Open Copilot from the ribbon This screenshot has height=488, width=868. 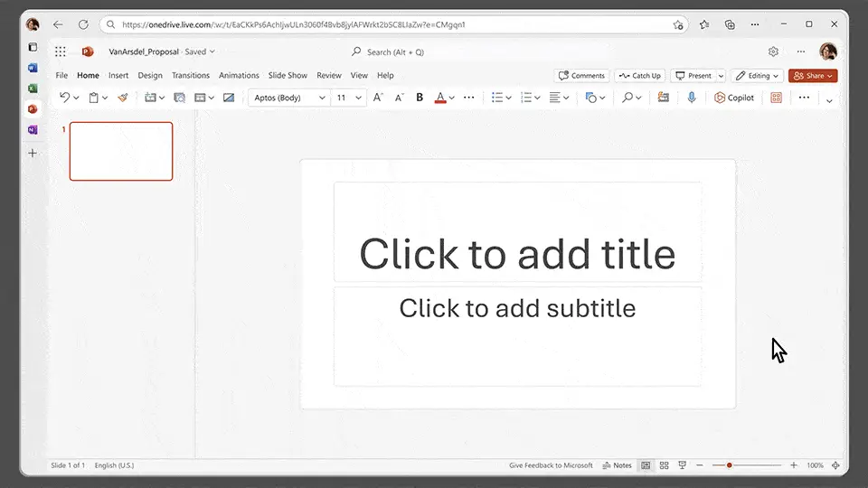(734, 98)
